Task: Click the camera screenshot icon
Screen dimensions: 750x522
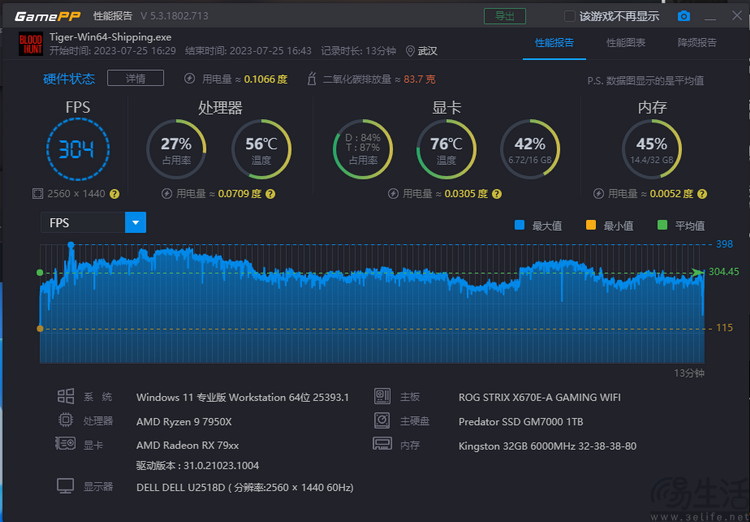Action: (x=684, y=16)
